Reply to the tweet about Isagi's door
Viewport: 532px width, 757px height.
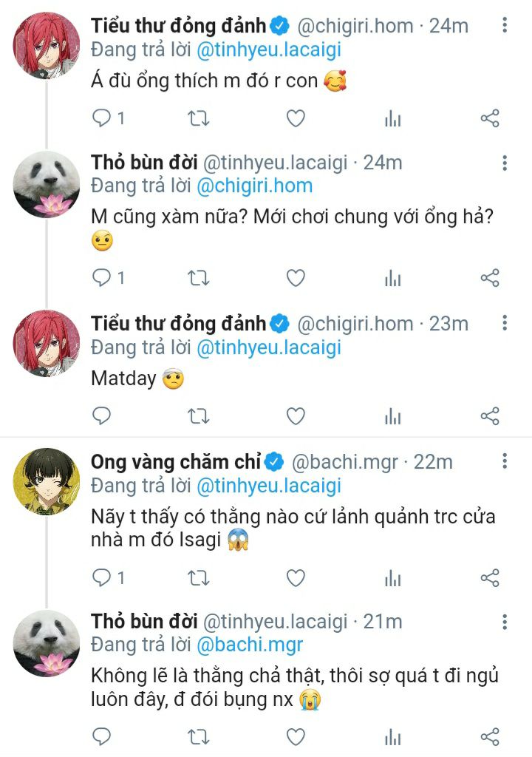point(108,577)
